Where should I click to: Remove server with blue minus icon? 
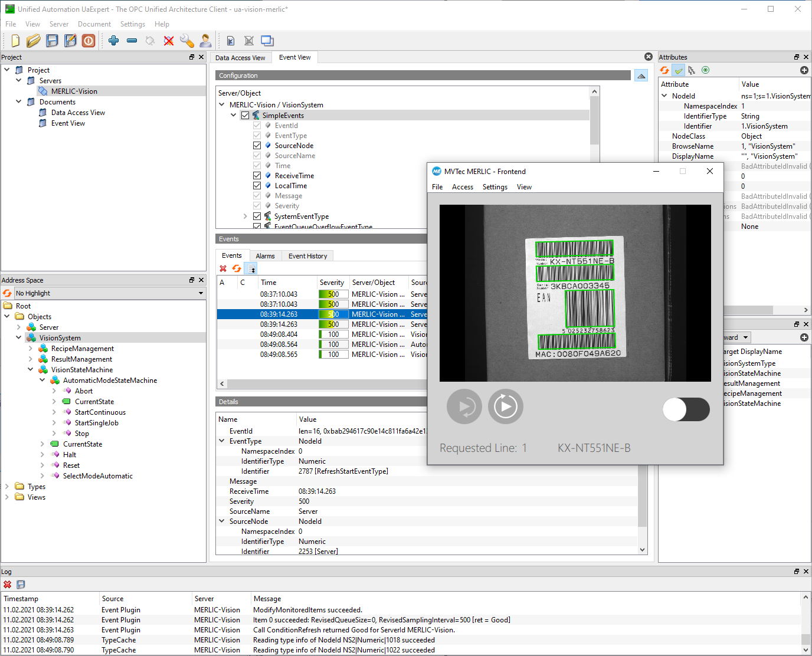tap(132, 41)
